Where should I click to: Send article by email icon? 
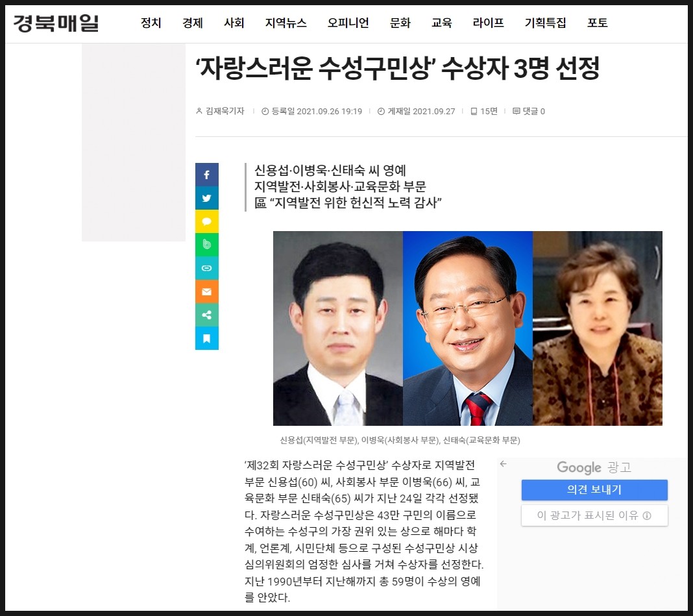[207, 291]
